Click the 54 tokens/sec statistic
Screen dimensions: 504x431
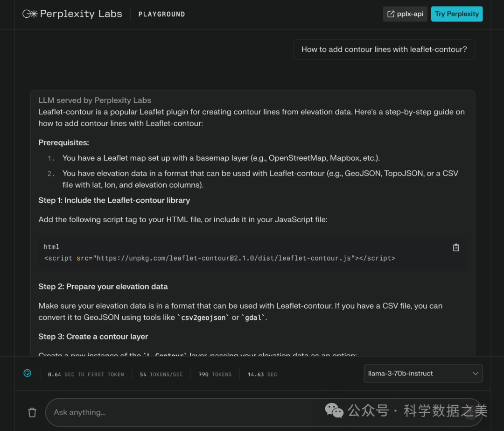[161, 374]
